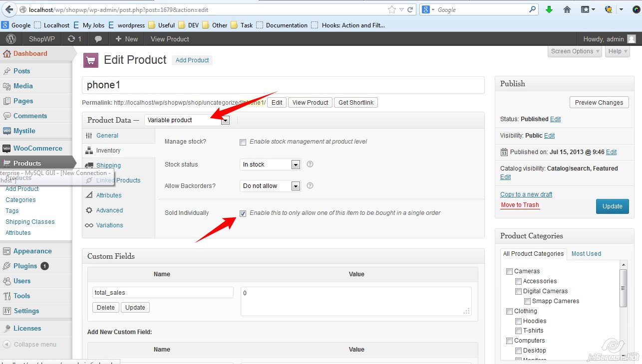Switch to the Most Used categories tab

pos(586,254)
